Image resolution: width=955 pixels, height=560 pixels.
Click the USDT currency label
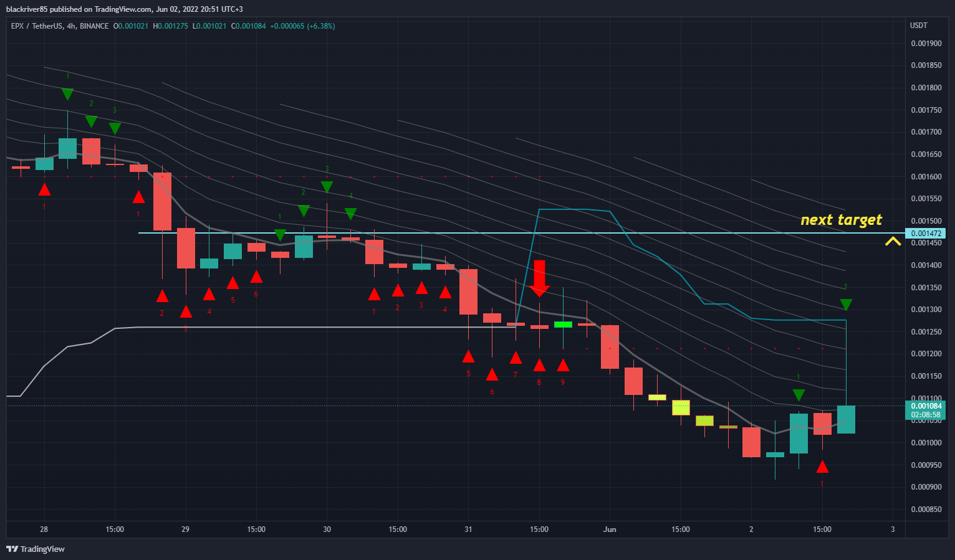(919, 26)
